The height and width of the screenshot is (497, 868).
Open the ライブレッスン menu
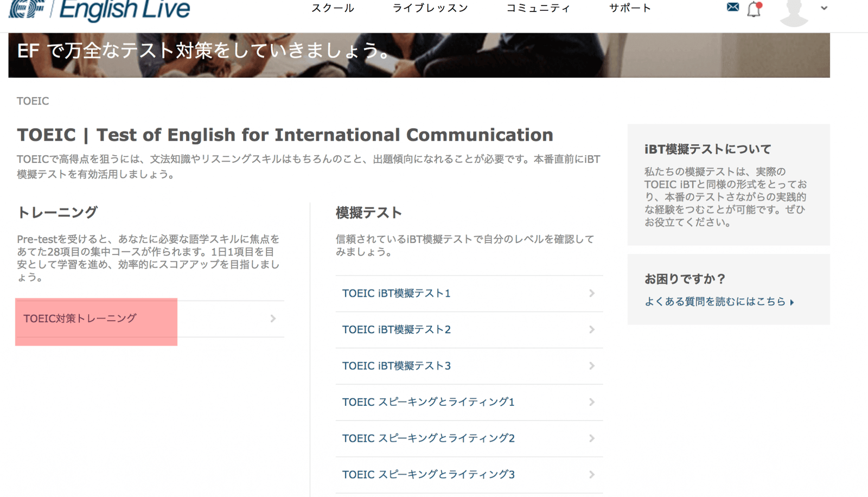[430, 8]
